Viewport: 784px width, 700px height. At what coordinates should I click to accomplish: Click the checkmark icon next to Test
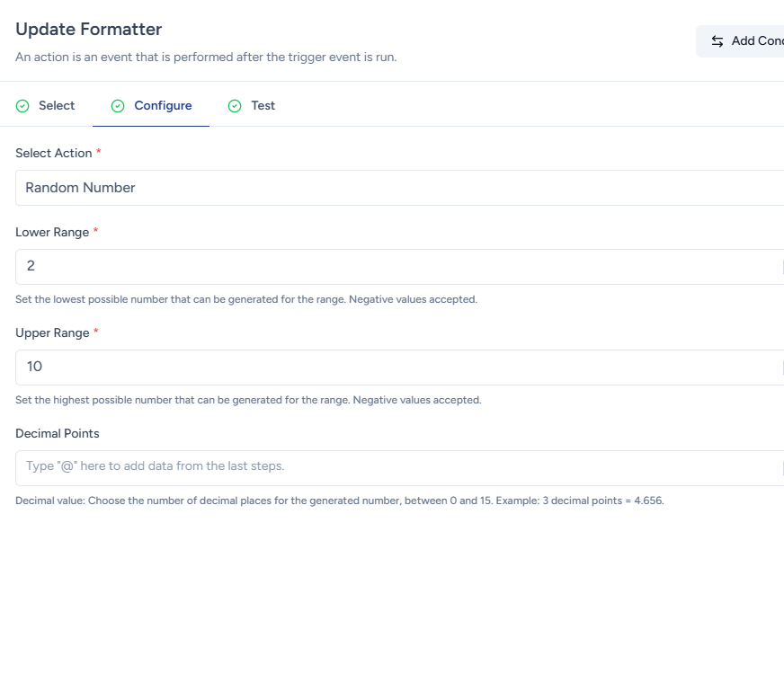[x=235, y=106]
